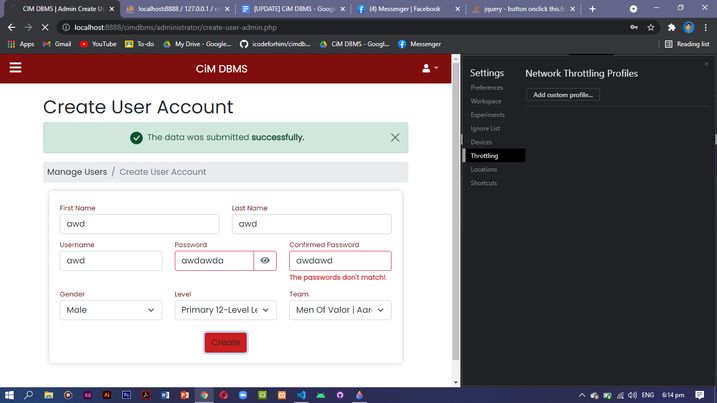Click the Manage Users breadcrumb link
Viewport: 717px width, 403px height.
(77, 172)
